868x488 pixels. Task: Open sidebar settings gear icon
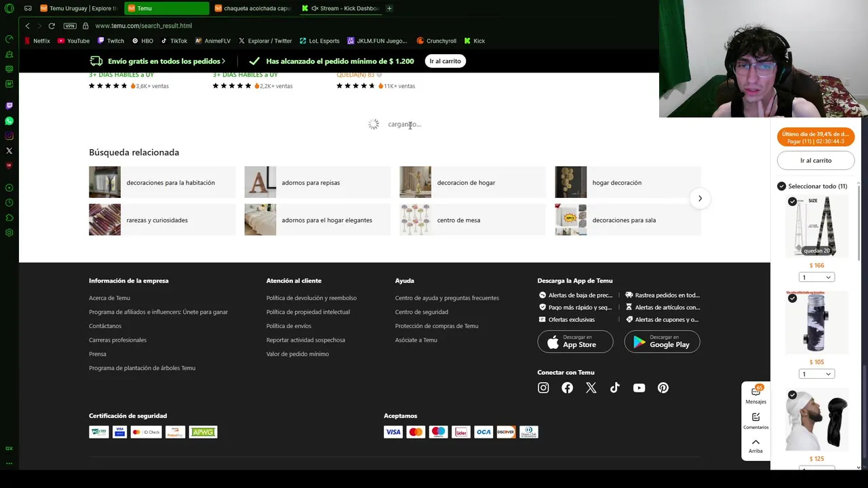pos(9,232)
